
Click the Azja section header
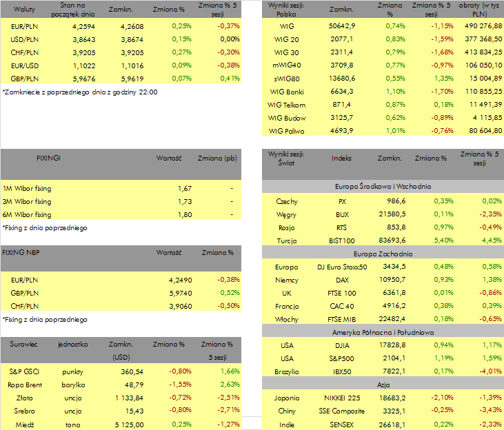(383, 385)
